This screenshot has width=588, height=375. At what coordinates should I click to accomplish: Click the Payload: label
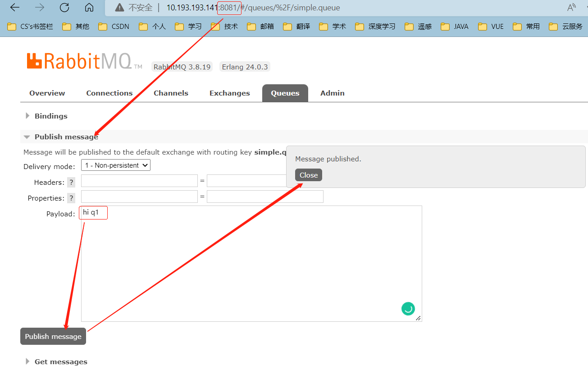61,214
